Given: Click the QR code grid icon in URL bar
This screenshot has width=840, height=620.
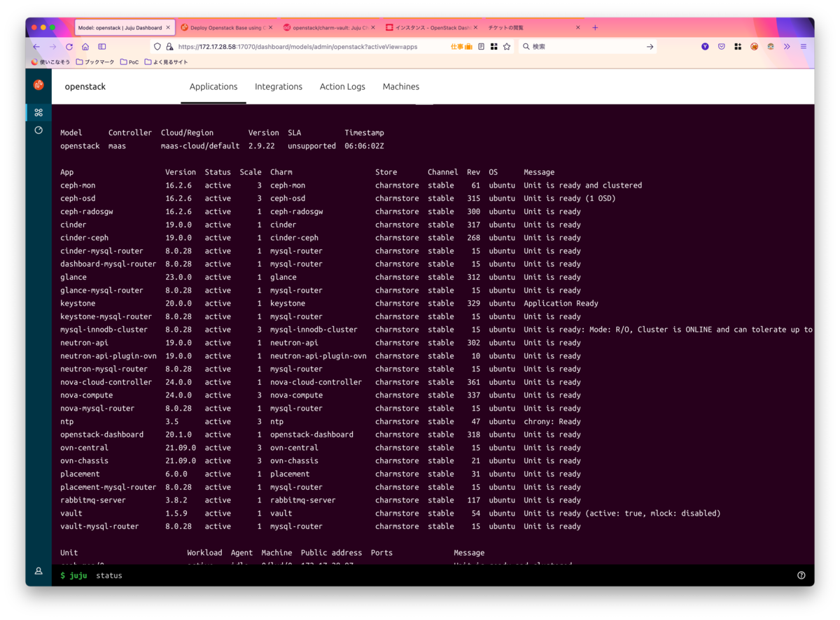Looking at the screenshot, I should point(493,47).
